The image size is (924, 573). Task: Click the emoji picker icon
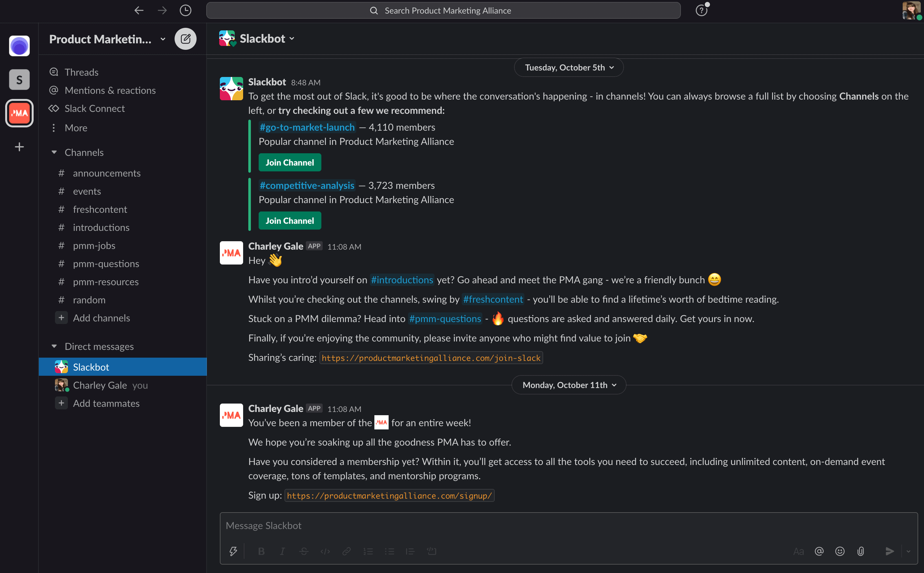pos(839,551)
